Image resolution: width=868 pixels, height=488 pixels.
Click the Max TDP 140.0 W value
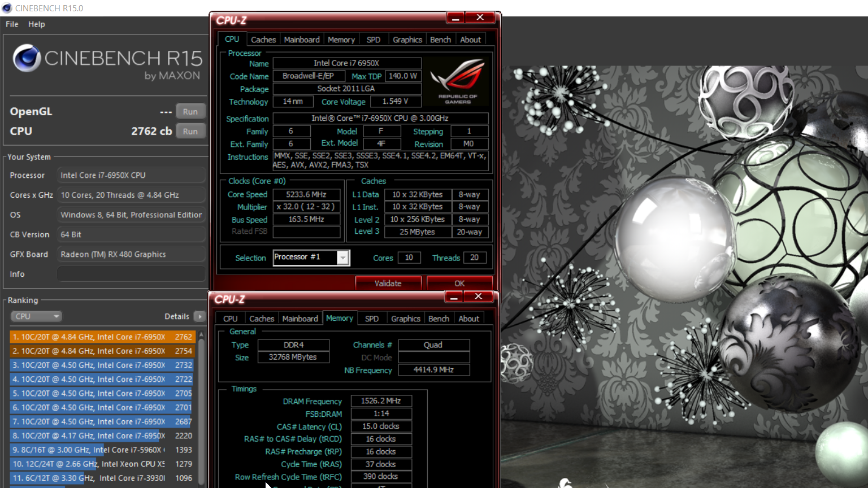coord(403,76)
